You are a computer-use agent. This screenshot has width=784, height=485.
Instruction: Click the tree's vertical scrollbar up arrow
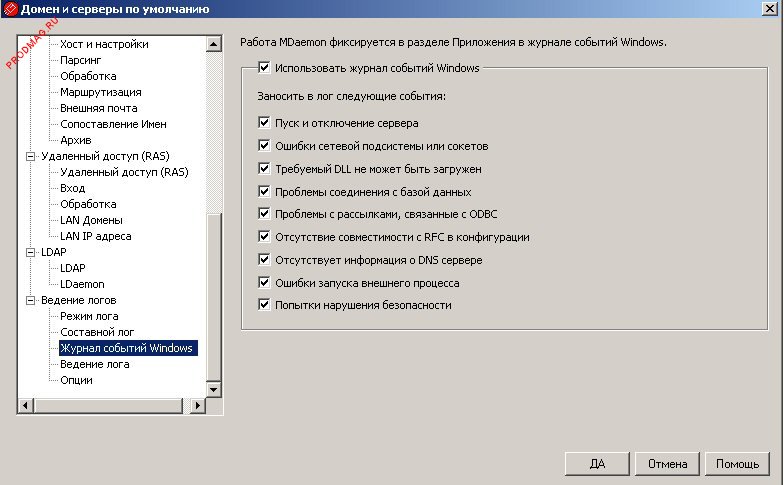[212, 45]
